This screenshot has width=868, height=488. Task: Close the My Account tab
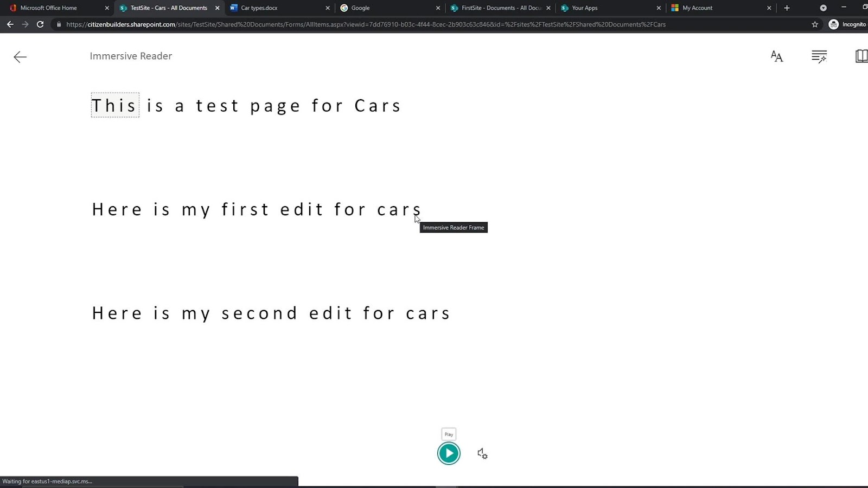769,8
